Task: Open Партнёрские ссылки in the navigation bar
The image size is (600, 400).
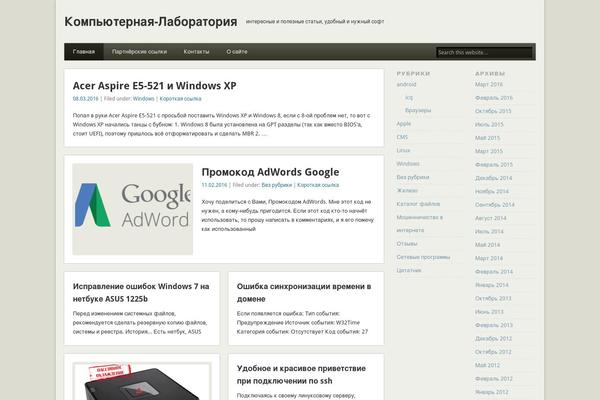Action: pyautogui.click(x=139, y=52)
